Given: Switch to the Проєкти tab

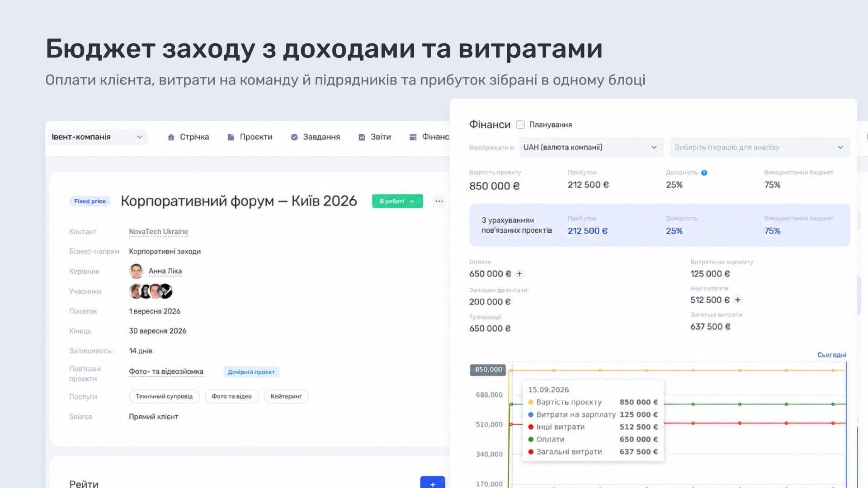Looking at the screenshot, I should click(x=250, y=137).
